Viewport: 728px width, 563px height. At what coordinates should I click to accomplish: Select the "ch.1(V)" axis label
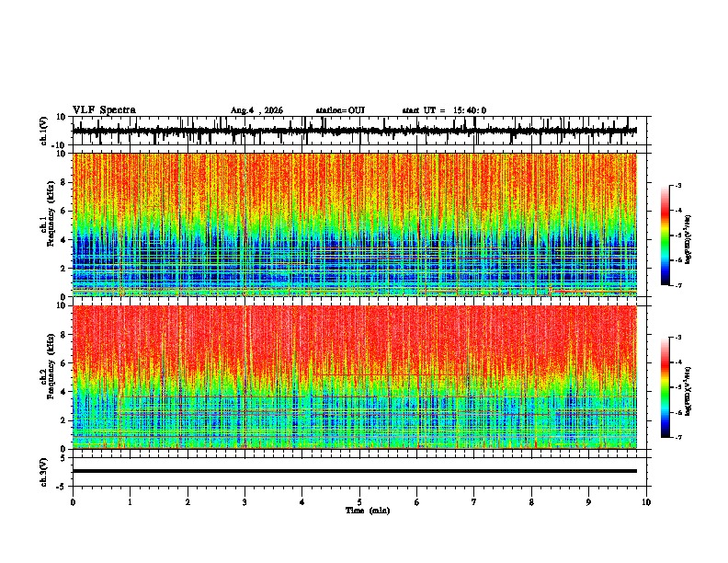coord(44,131)
